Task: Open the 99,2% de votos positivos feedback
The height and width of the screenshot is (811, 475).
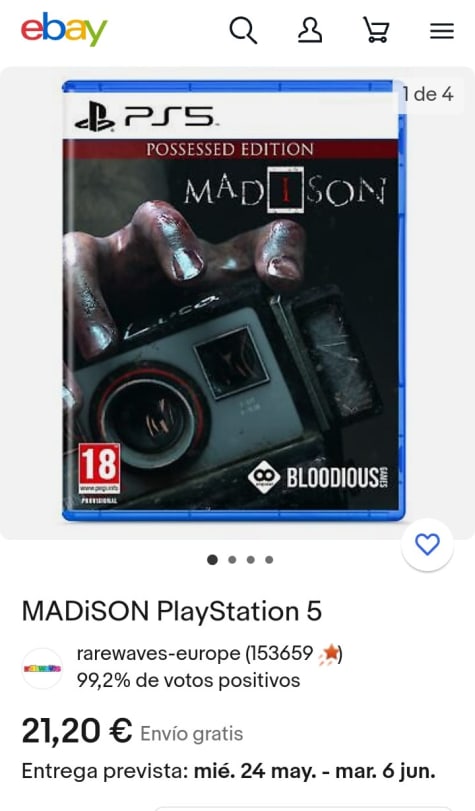Action: (188, 680)
